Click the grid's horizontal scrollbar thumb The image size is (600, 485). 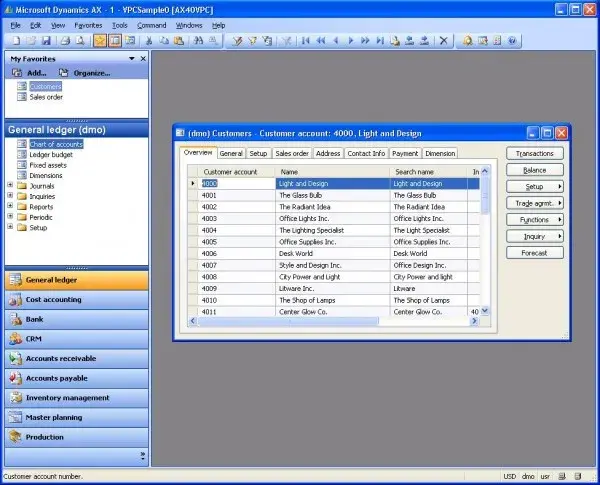288,321
